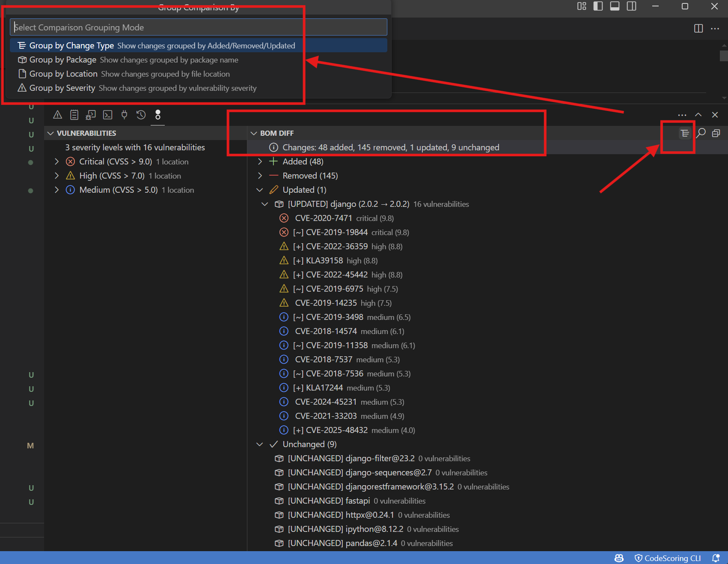Choose Group by Change Type option
Image resolution: width=728 pixels, height=564 pixels.
199,45
